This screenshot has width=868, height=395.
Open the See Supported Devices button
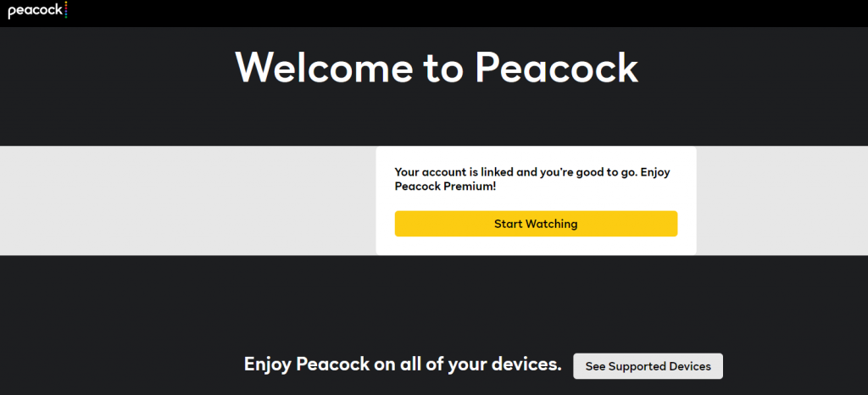click(648, 366)
